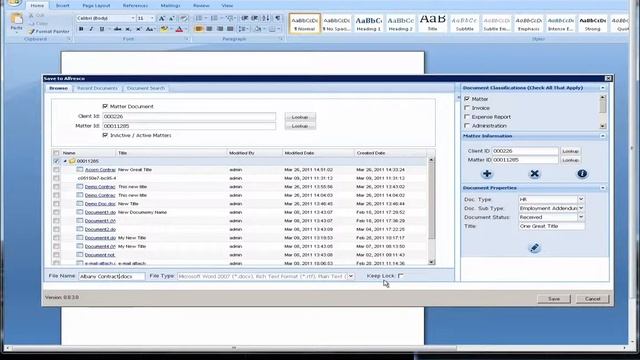Click the Align Text Left icon
This screenshot has width=640, height=360.
pos(199,29)
